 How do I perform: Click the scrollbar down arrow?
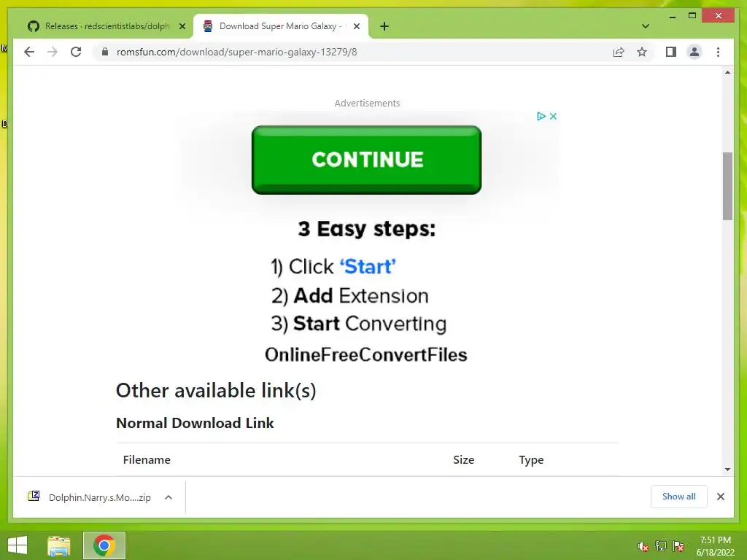point(727,470)
